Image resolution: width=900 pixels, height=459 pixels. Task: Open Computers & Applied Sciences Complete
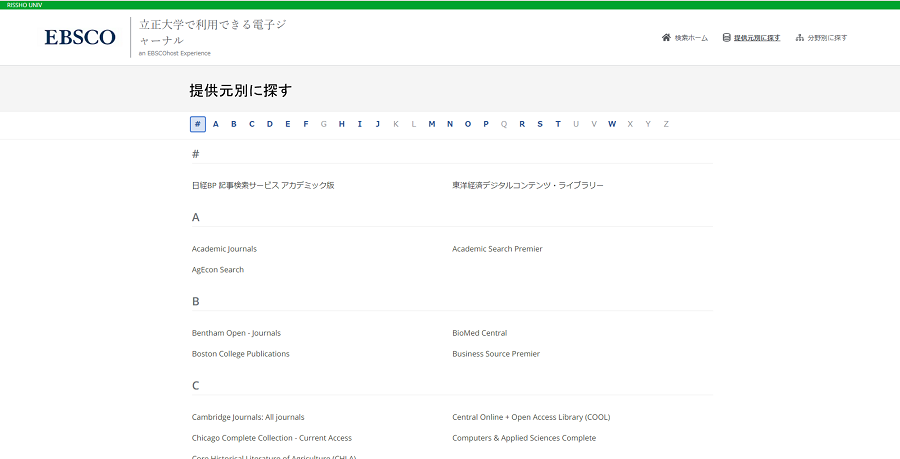pos(524,438)
